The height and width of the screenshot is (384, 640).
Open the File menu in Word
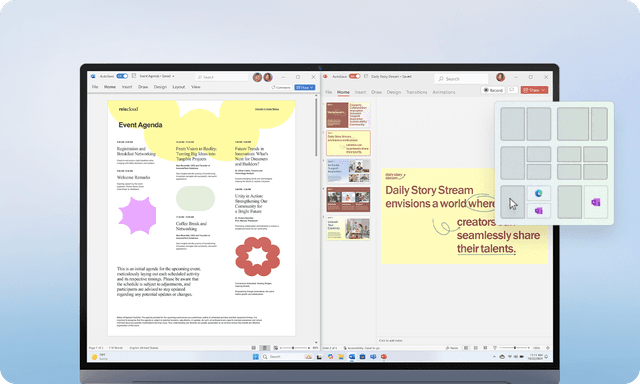click(x=95, y=87)
